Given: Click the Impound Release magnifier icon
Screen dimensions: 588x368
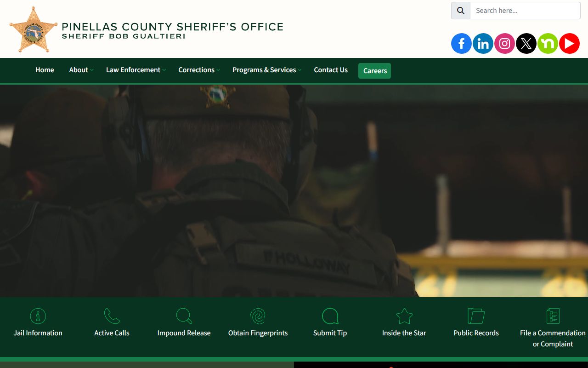Looking at the screenshot, I should point(184,316).
